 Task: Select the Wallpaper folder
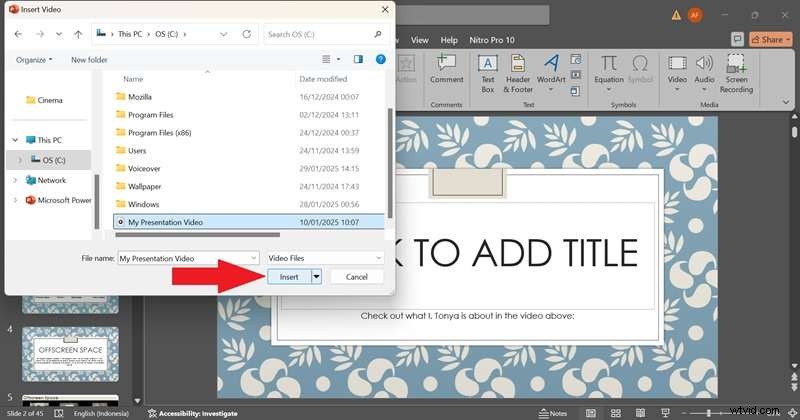248,186
